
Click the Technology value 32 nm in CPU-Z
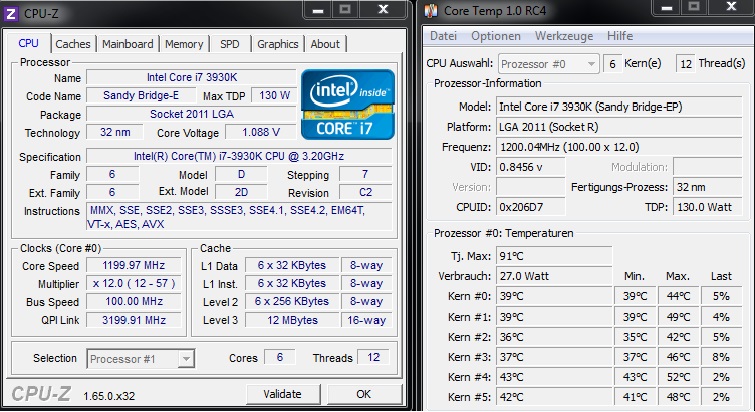pyautogui.click(x=115, y=132)
